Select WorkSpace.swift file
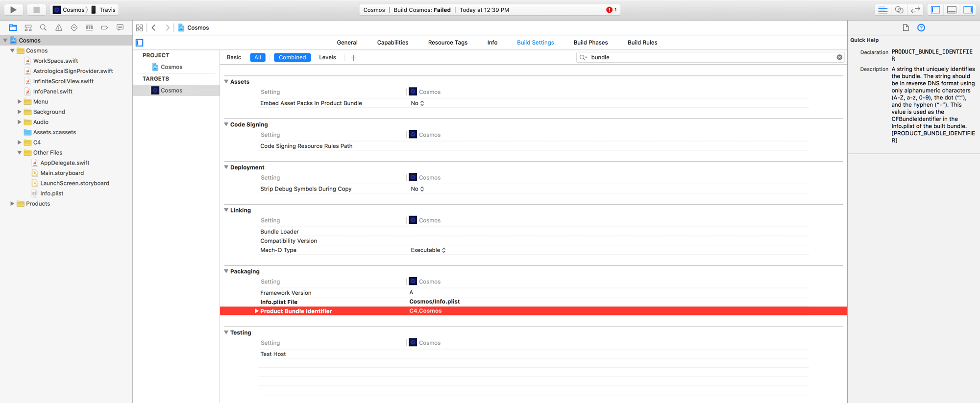 (x=55, y=61)
